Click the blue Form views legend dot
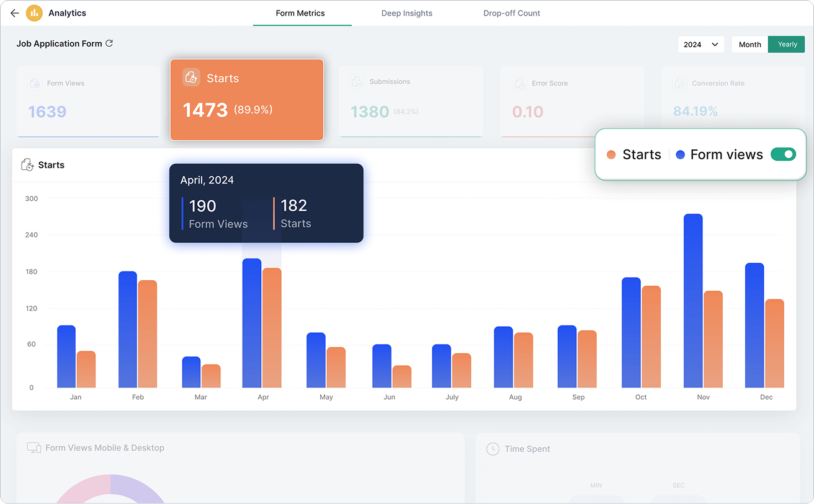This screenshot has height=504, width=814. [x=681, y=154]
